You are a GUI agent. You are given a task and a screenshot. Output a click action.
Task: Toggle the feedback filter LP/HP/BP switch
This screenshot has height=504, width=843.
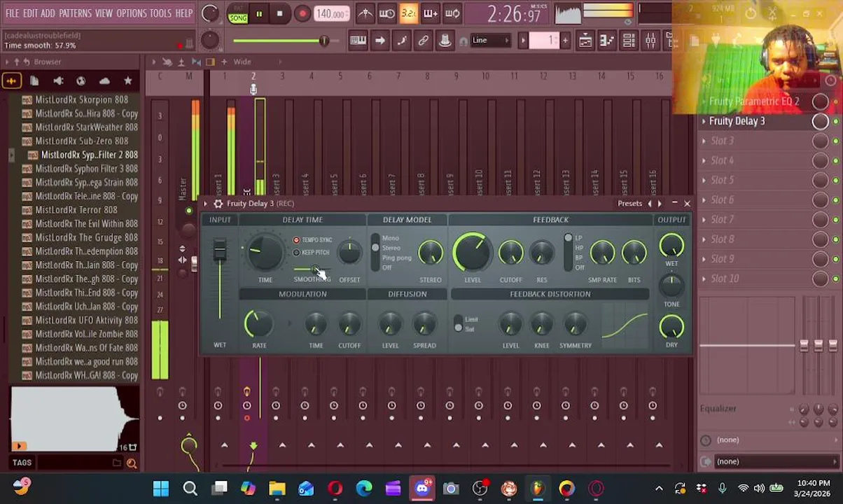pos(568,252)
